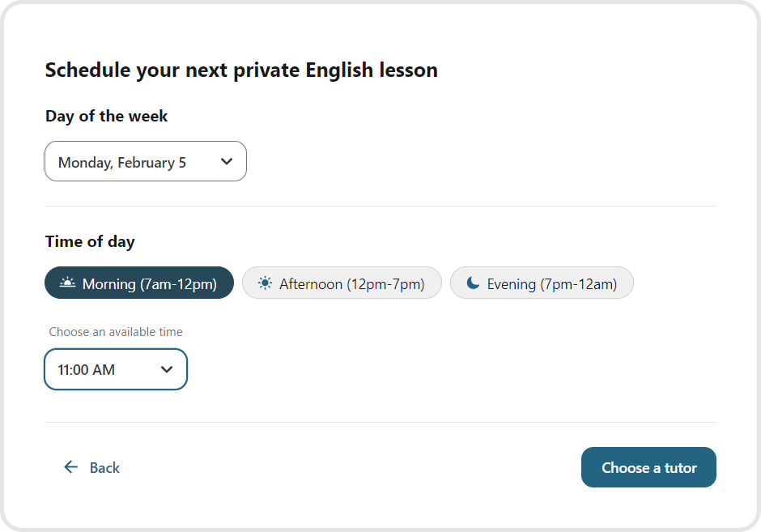Click the 11:00 AM selected time value

click(87, 370)
